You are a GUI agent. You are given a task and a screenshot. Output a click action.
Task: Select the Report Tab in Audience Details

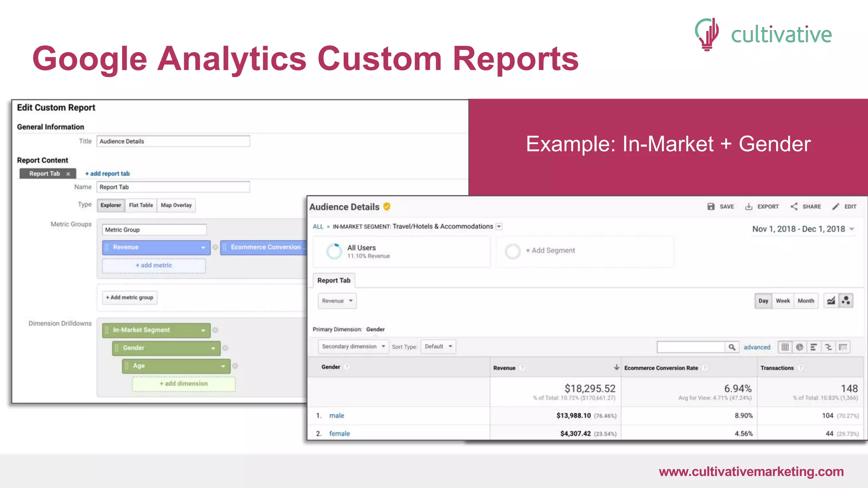pyautogui.click(x=334, y=280)
